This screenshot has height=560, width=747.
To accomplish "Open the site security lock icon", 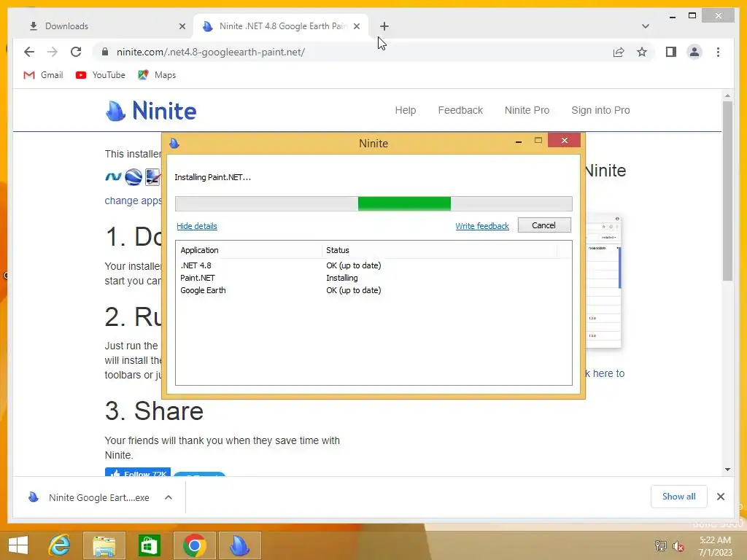I will click(105, 52).
